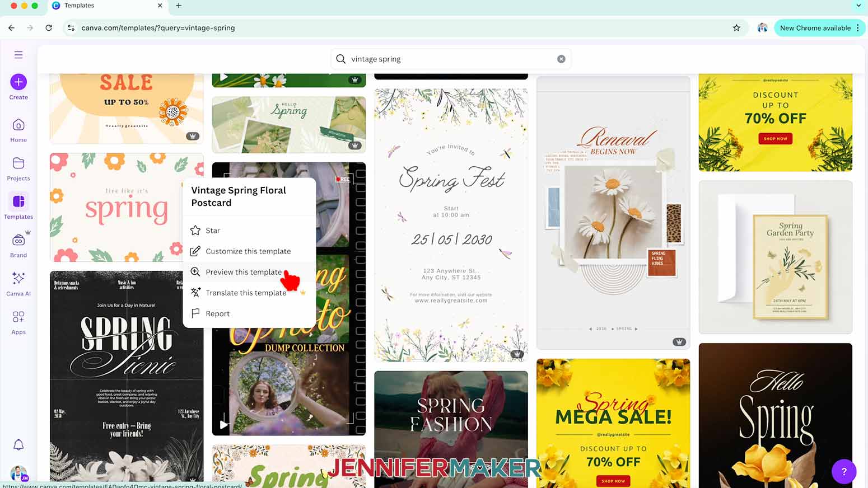
Task: Report this template
Action: 249,313
